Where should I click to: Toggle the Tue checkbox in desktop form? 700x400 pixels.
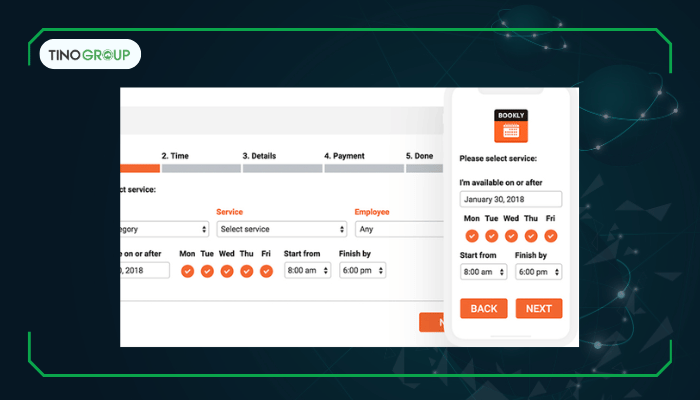coord(207,271)
